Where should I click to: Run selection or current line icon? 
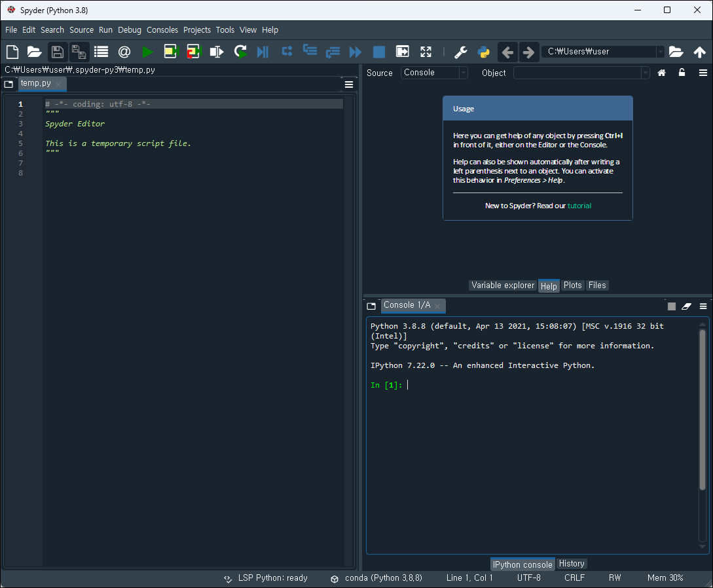[x=217, y=52]
